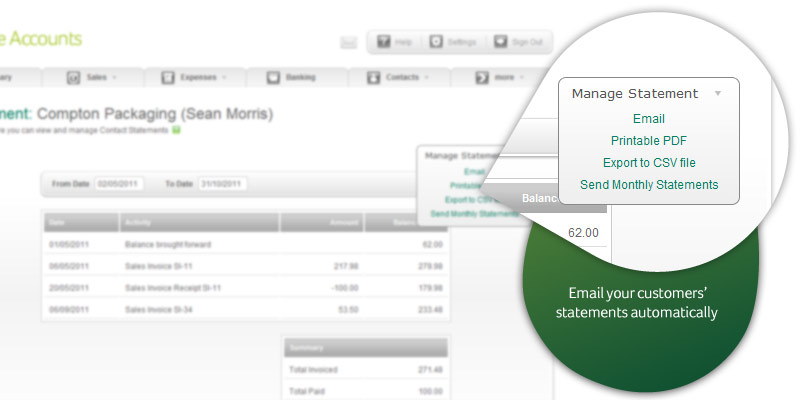Expand the more tab menu

point(500,78)
